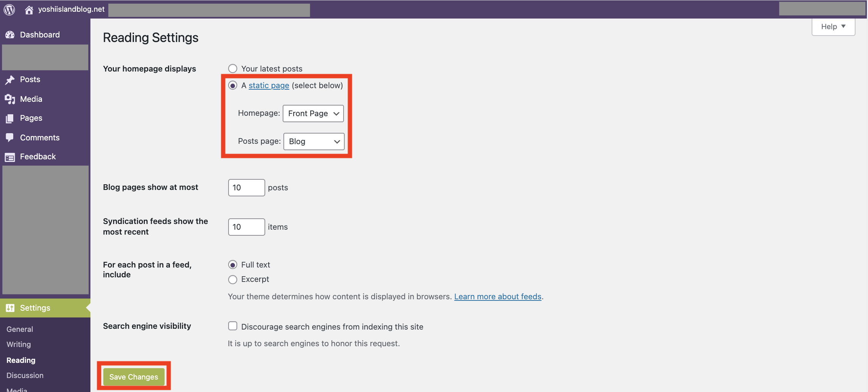Select the Your latest posts radio
Image resolution: width=868 pixels, height=392 pixels.
pos(233,68)
